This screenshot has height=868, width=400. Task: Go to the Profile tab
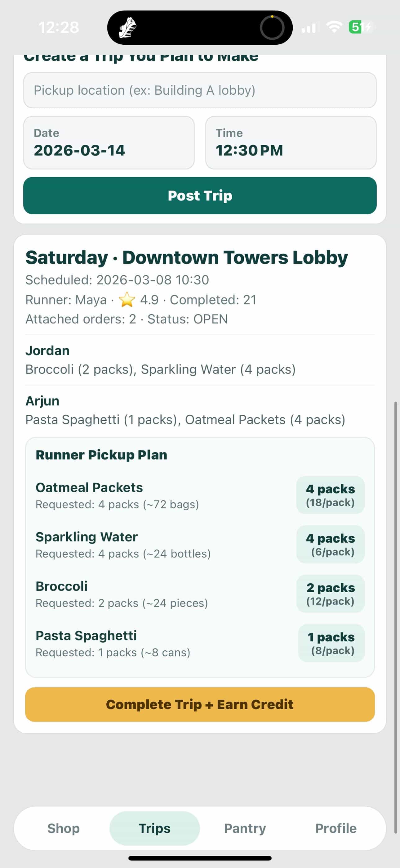pos(336,828)
